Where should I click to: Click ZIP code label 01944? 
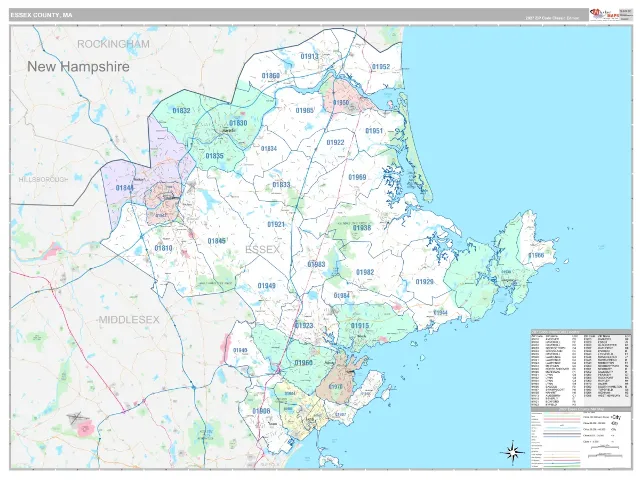[440, 313]
